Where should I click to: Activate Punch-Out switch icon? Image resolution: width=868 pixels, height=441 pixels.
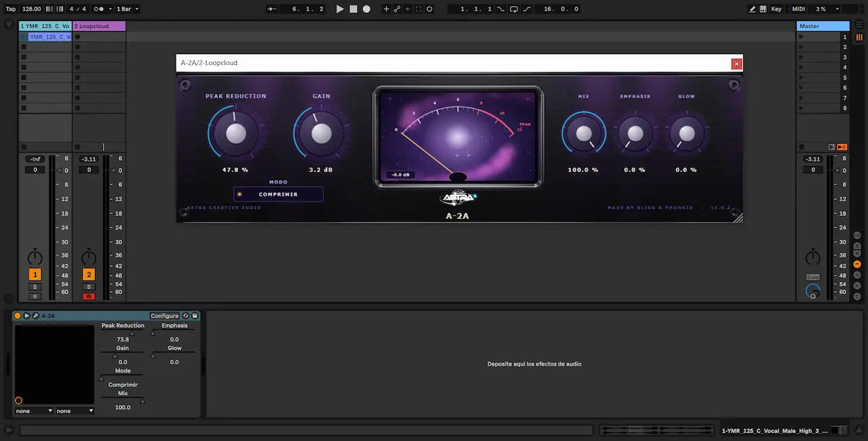(526, 9)
